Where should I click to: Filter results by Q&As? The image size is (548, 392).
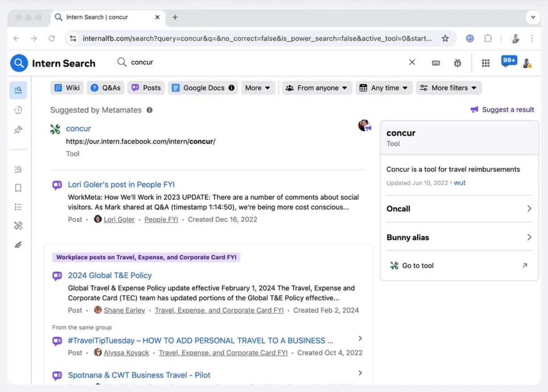105,88
